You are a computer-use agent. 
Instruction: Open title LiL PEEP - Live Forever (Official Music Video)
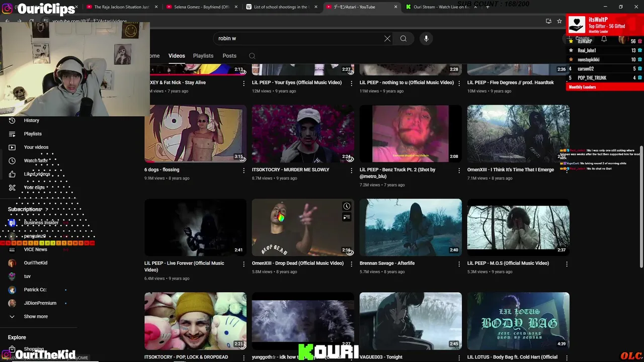(x=184, y=266)
